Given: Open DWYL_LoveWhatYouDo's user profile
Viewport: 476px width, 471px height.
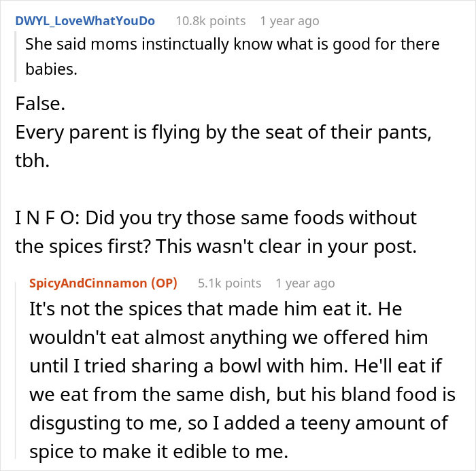Looking at the screenshot, I should 85,21.
